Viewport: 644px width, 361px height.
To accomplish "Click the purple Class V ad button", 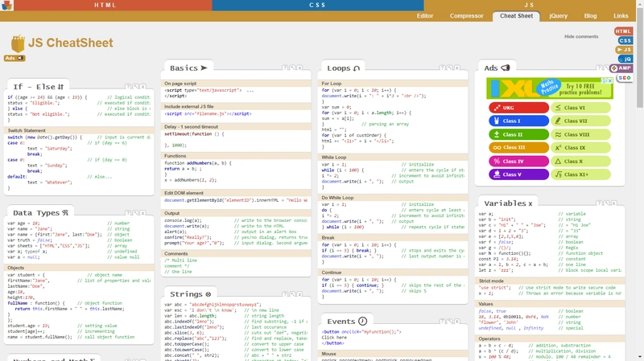I will point(518,174).
